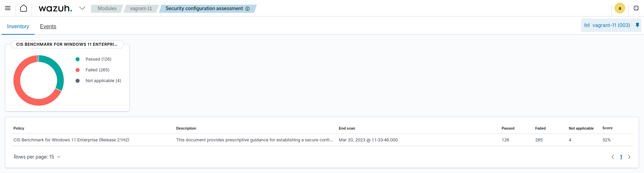Viewport: 644px width, 173px height.
Task: Sort by Failed column header
Action: (x=540, y=128)
